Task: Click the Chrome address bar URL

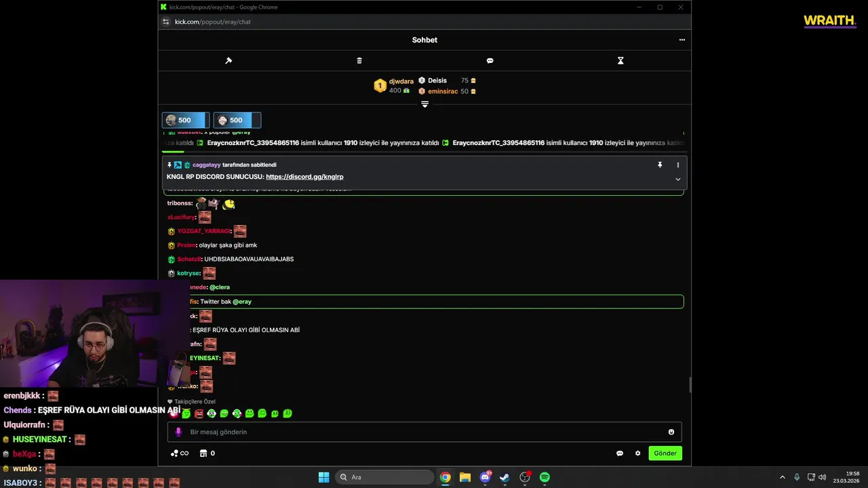Action: point(213,22)
